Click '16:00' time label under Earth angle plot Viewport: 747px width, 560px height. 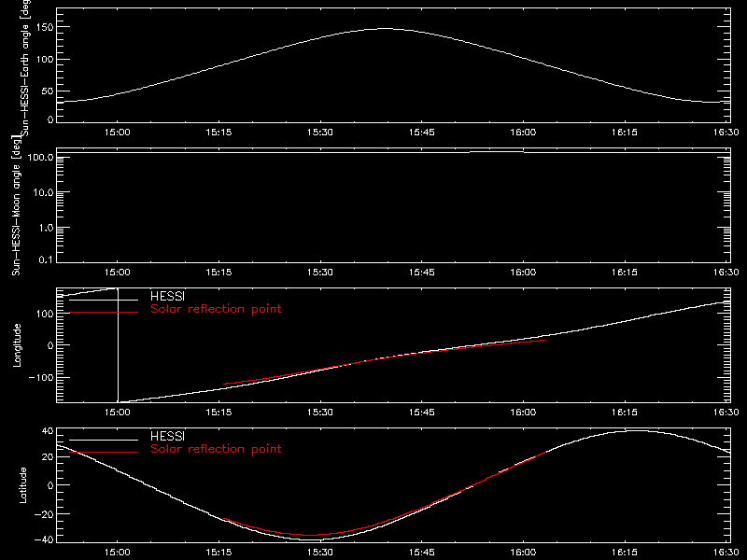tap(523, 133)
